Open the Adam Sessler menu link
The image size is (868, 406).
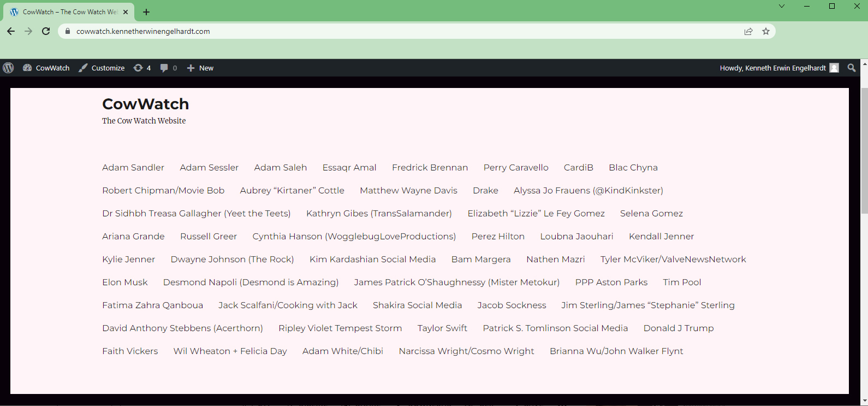pyautogui.click(x=209, y=167)
